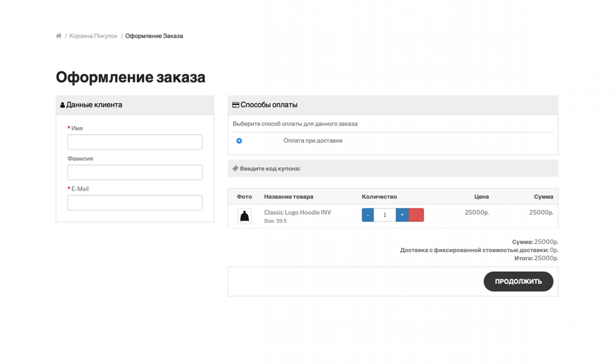The width and height of the screenshot is (616, 364).
Task: Decrease hoodie quantity with minus button
Action: [368, 215]
